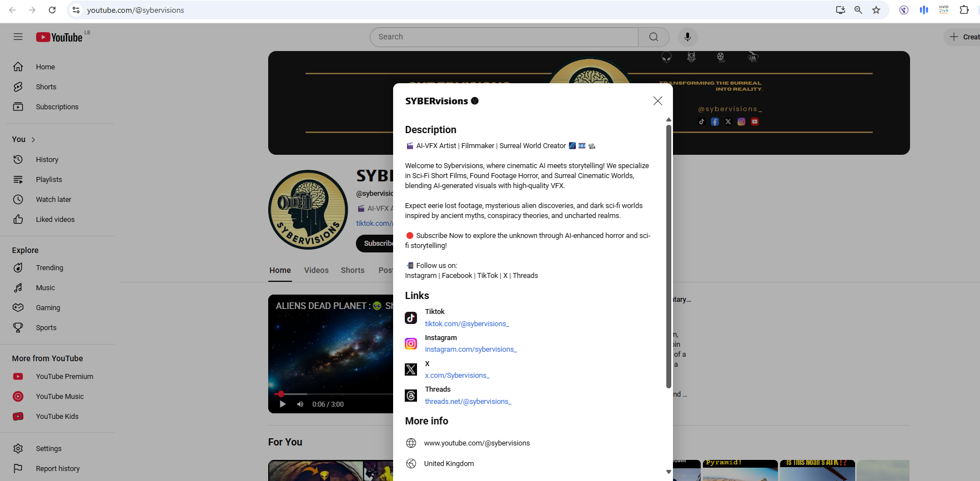Viewport: 980px width, 481px height.
Task: Mute the featured video volume
Action: point(300,404)
